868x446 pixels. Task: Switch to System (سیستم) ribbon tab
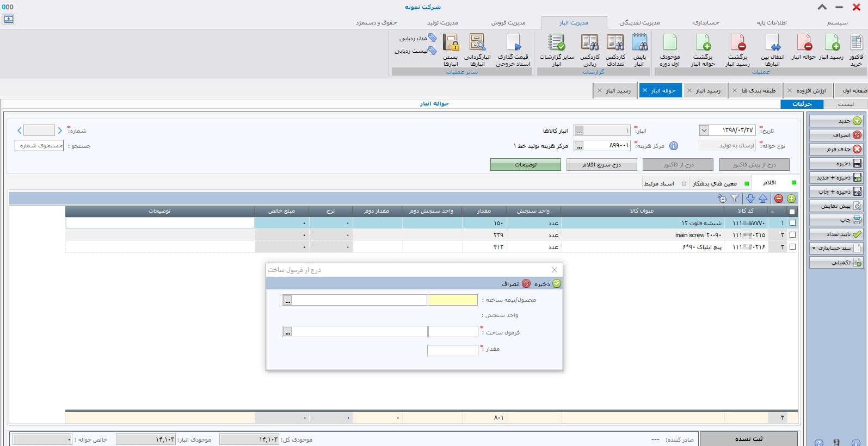[838, 22]
